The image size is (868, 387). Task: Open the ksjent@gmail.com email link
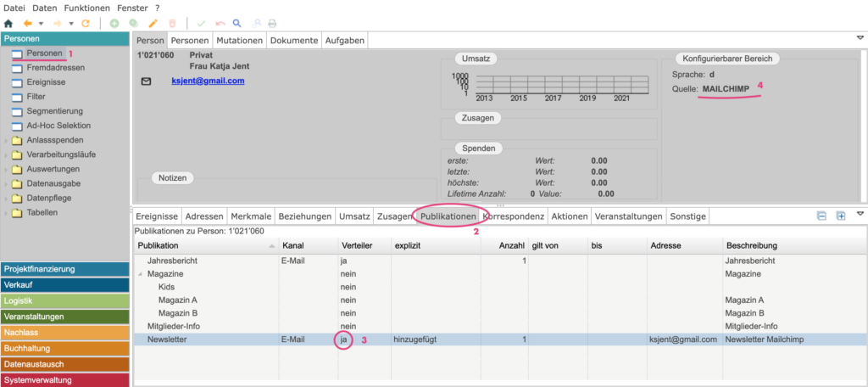208,81
